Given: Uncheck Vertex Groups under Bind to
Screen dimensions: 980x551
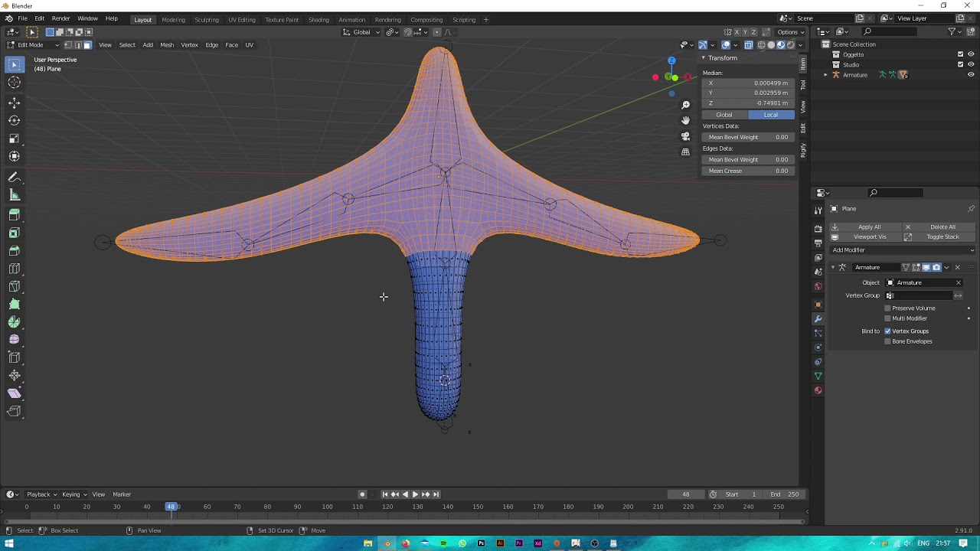Looking at the screenshot, I should click(x=887, y=331).
